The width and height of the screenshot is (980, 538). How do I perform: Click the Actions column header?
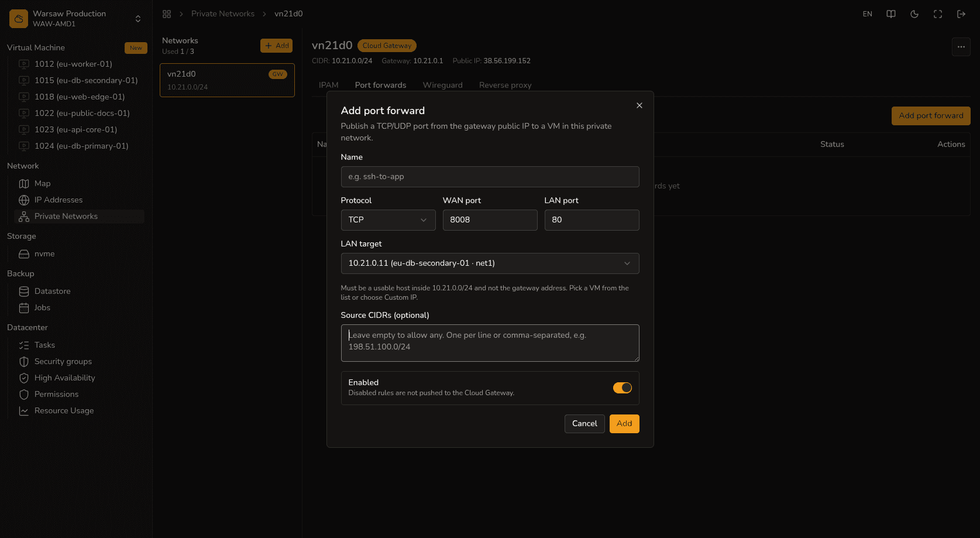(951, 144)
